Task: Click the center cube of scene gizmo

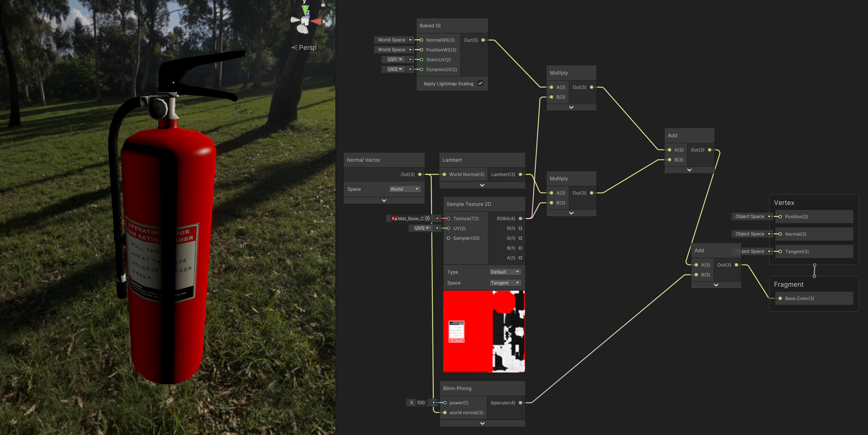Action: pos(305,22)
